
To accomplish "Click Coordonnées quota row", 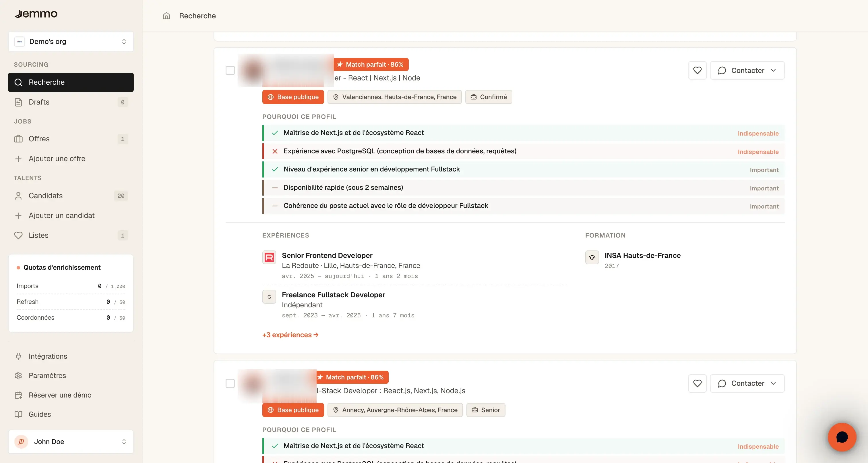I will click(71, 318).
